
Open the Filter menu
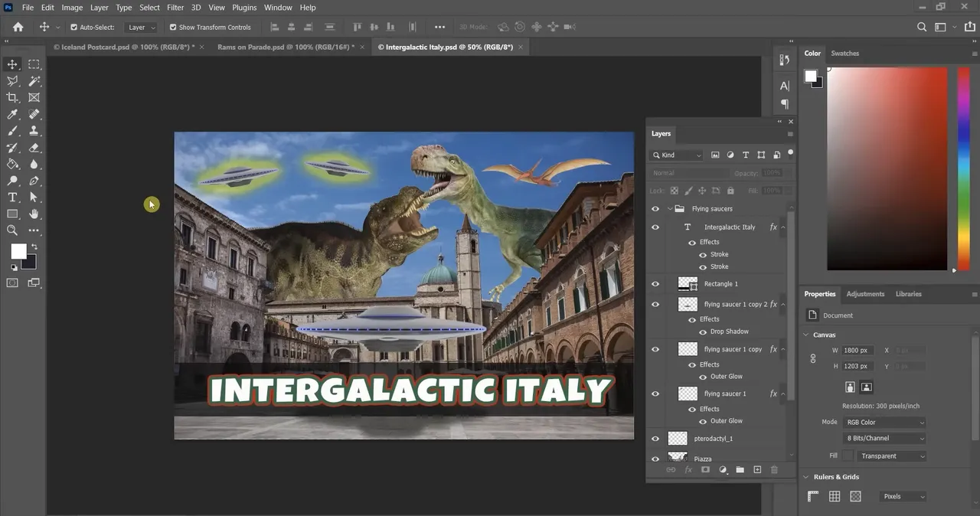tap(175, 8)
